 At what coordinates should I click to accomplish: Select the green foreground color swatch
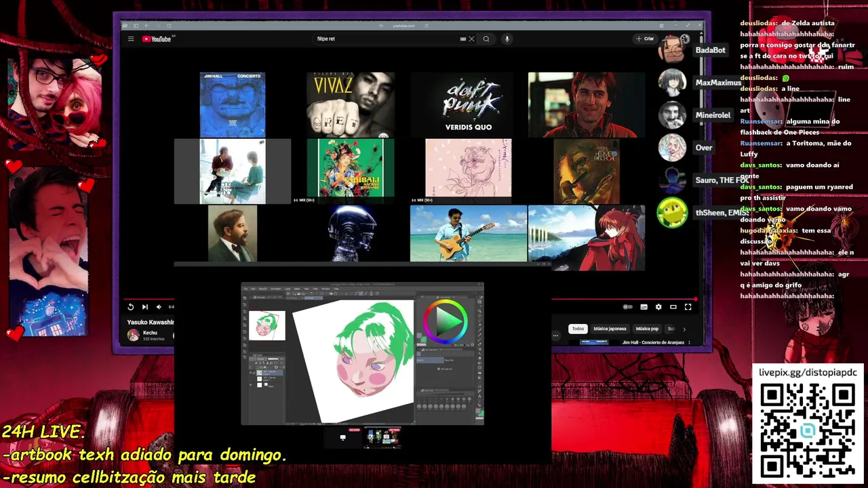click(x=423, y=340)
